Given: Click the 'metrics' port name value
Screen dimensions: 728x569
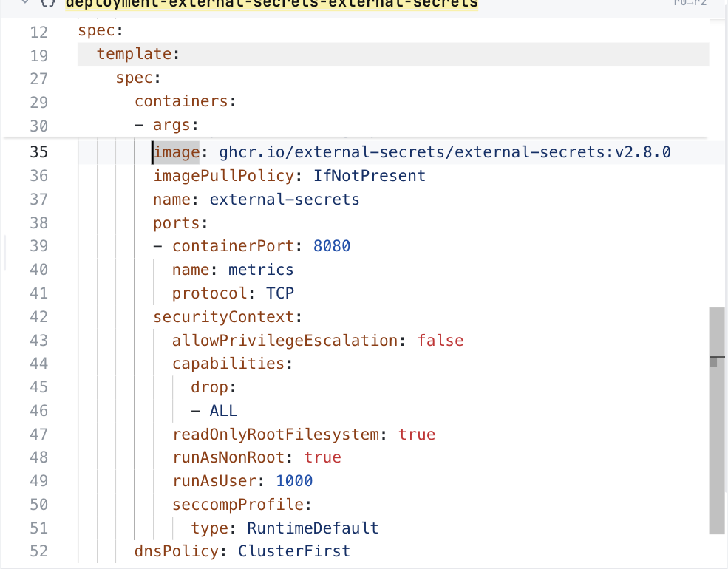Looking at the screenshot, I should tap(261, 270).
